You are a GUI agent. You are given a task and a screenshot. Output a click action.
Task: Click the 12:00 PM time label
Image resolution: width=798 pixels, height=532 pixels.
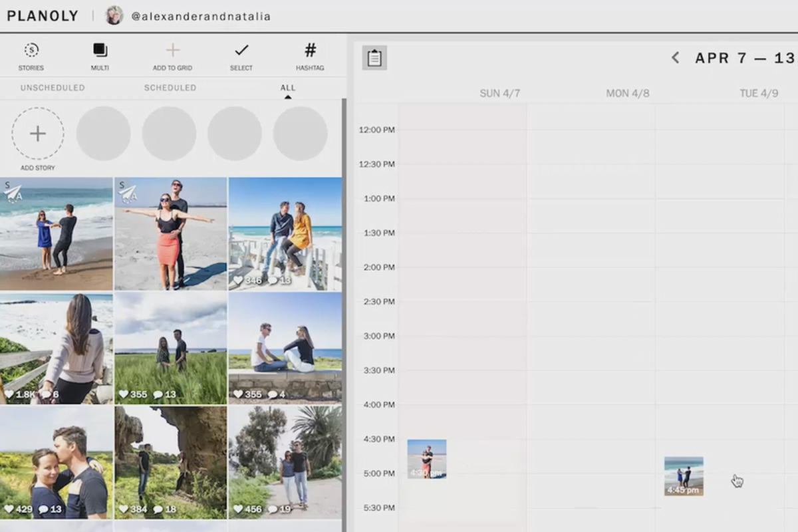click(376, 130)
